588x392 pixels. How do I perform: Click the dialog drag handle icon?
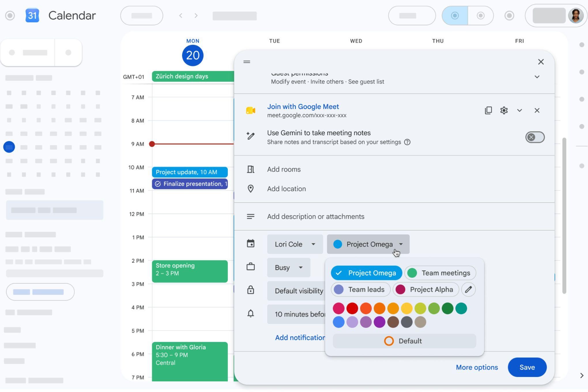(247, 62)
